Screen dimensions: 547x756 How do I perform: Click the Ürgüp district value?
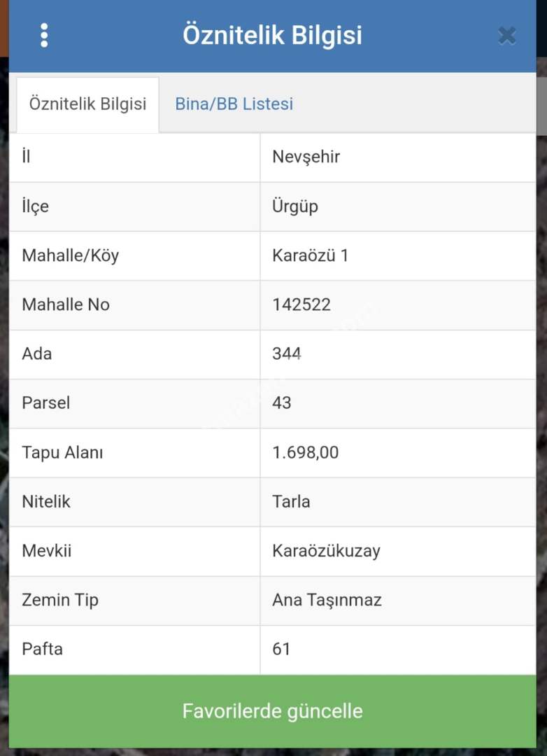point(294,206)
